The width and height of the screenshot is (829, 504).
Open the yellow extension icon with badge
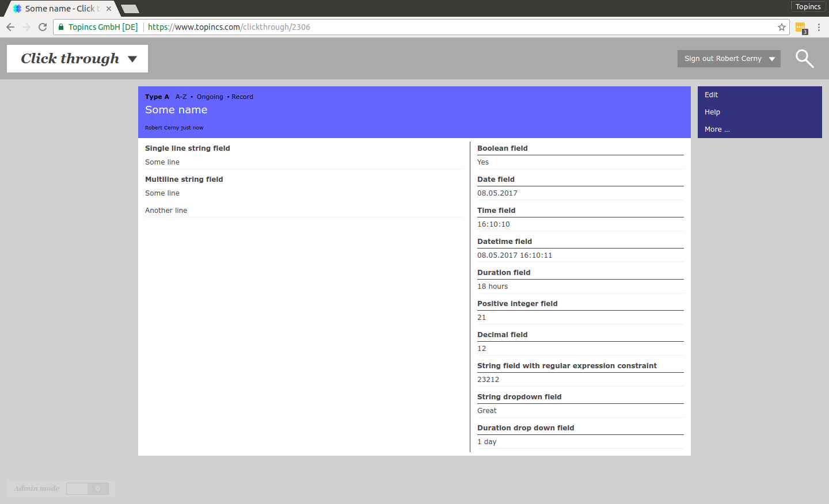[x=800, y=28]
